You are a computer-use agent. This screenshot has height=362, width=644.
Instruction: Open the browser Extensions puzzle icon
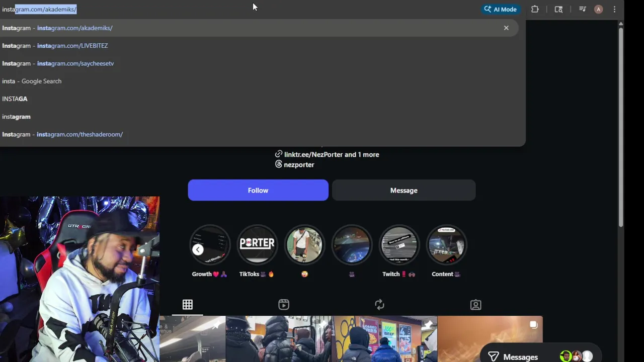[x=535, y=9]
